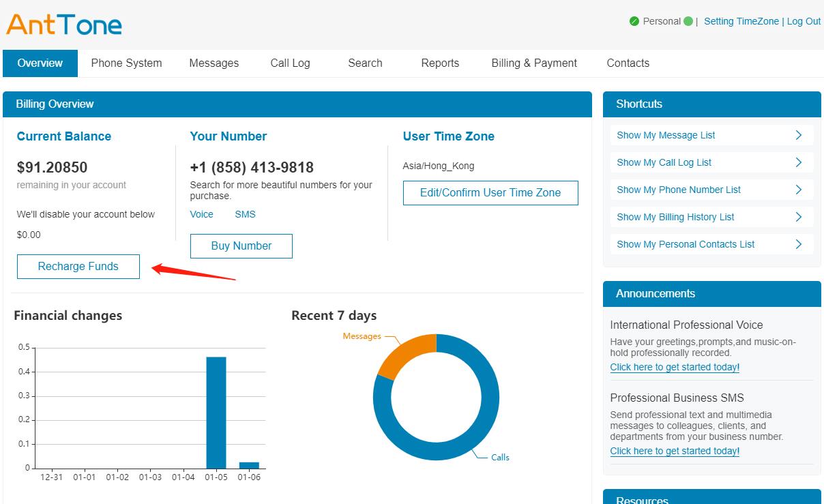The height and width of the screenshot is (504, 824).
Task: Click User Time Zone heading
Action: pyautogui.click(x=449, y=136)
